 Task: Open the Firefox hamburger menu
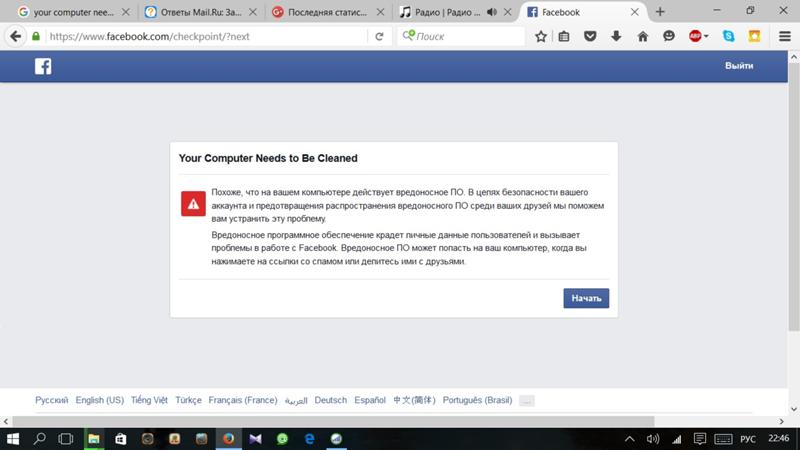785,36
